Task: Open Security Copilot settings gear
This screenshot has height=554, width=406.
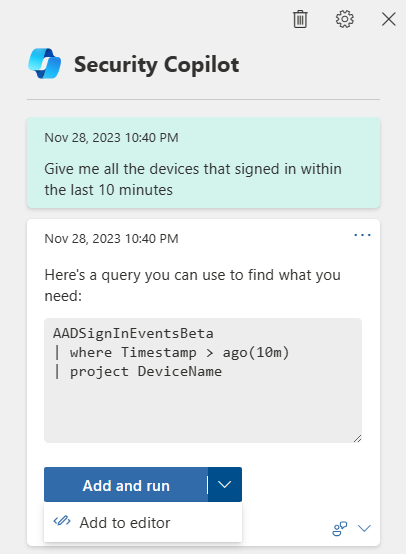Action: (345, 19)
